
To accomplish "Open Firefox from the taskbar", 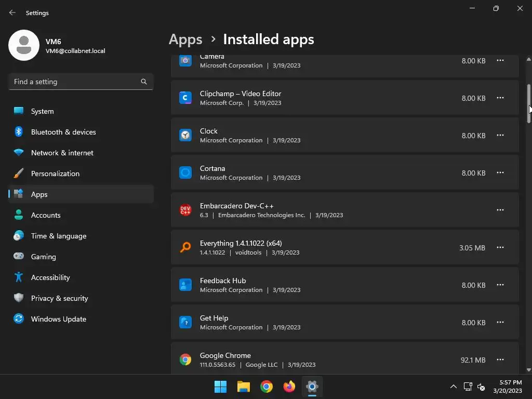I will (x=289, y=387).
